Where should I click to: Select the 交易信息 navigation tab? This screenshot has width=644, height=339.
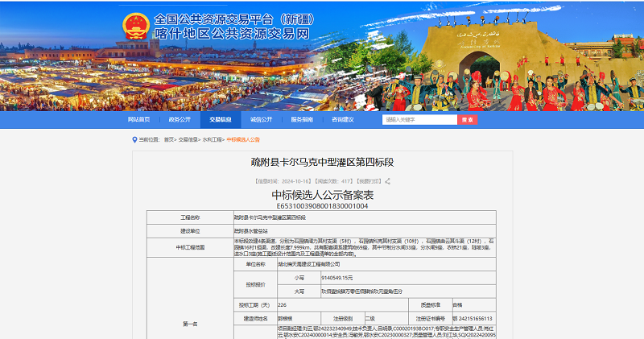coord(221,119)
